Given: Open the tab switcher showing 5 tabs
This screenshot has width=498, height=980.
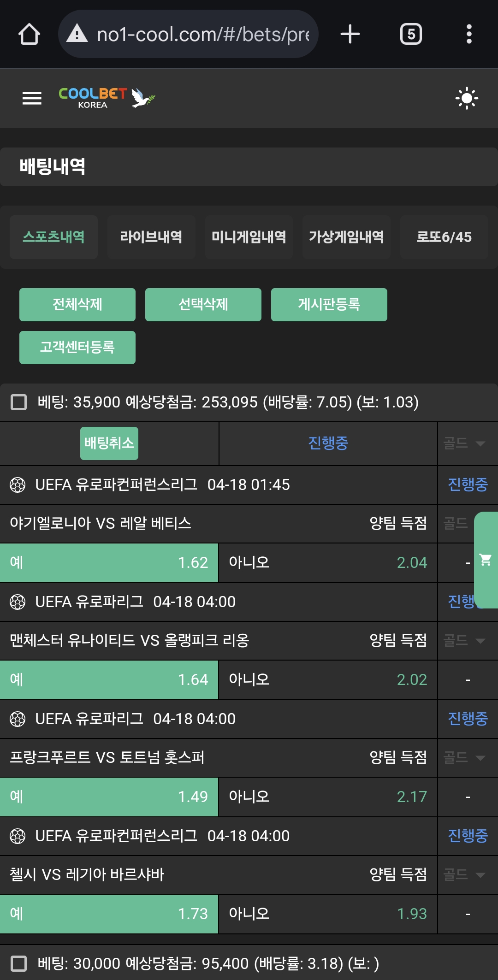Looking at the screenshot, I should click(x=411, y=34).
